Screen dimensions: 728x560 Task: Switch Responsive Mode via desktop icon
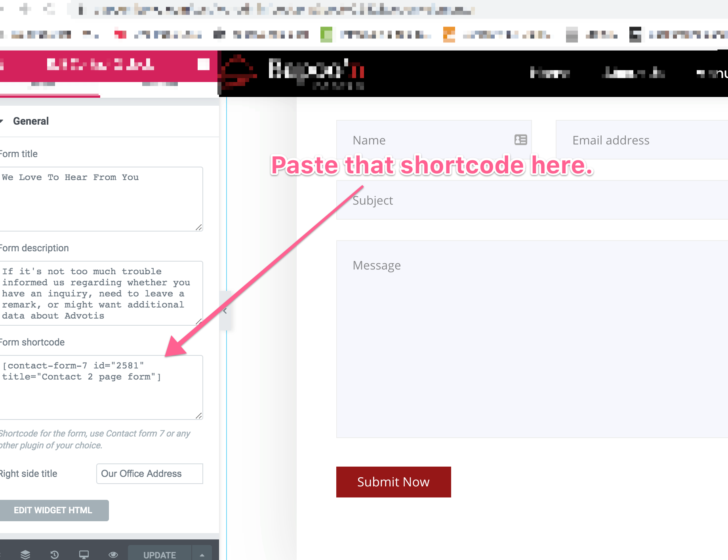(x=84, y=554)
